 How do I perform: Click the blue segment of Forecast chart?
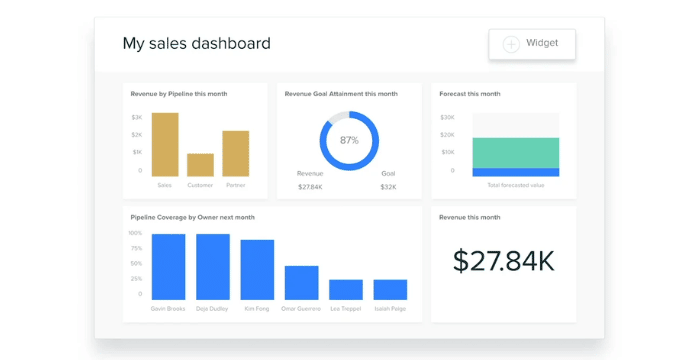[516, 172]
